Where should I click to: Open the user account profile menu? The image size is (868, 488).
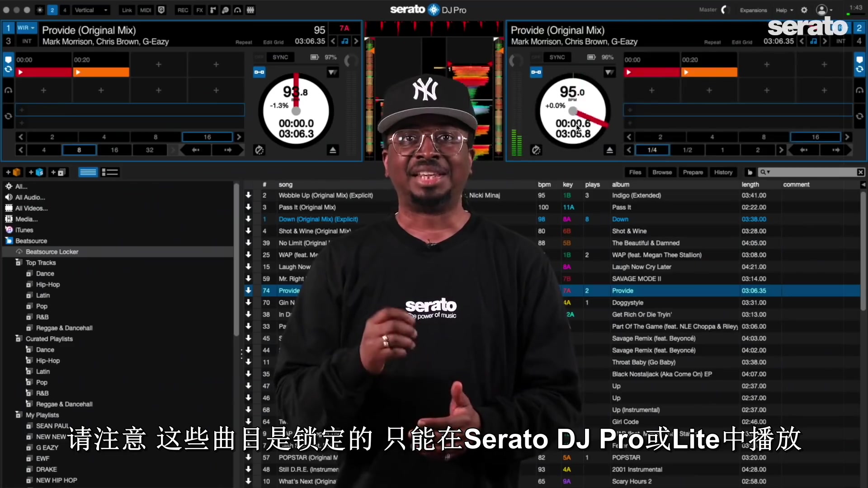tap(824, 10)
